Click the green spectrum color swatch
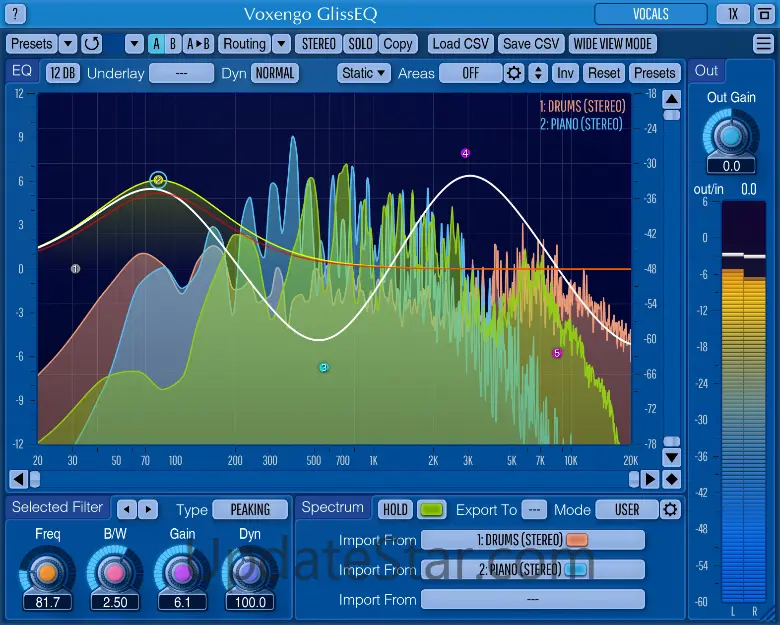 [x=431, y=510]
